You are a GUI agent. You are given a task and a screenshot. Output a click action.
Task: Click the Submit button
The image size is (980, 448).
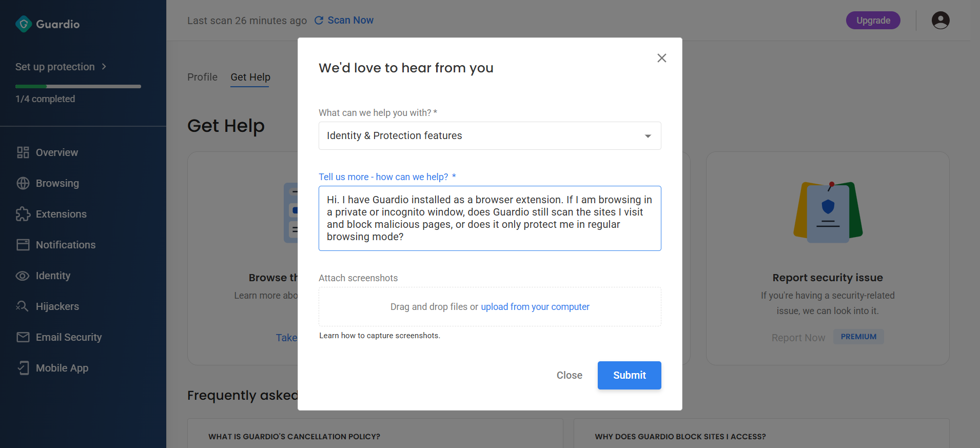630,375
